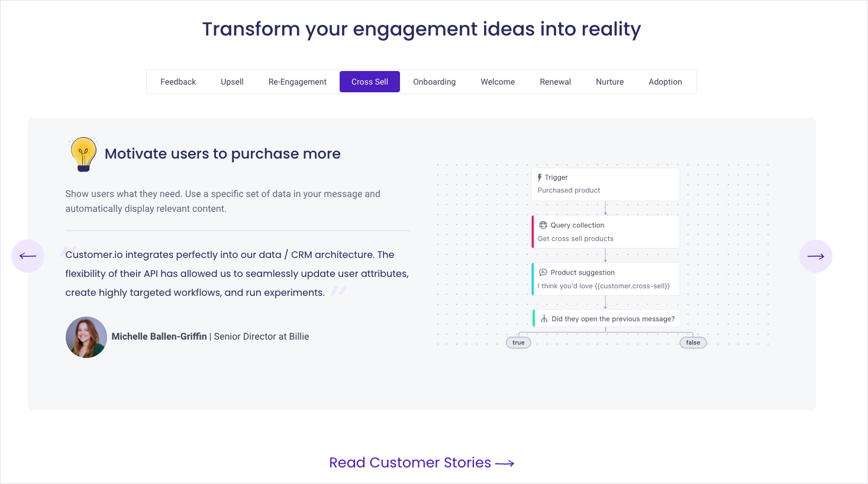Switch to the Adoption tab

[x=665, y=82]
